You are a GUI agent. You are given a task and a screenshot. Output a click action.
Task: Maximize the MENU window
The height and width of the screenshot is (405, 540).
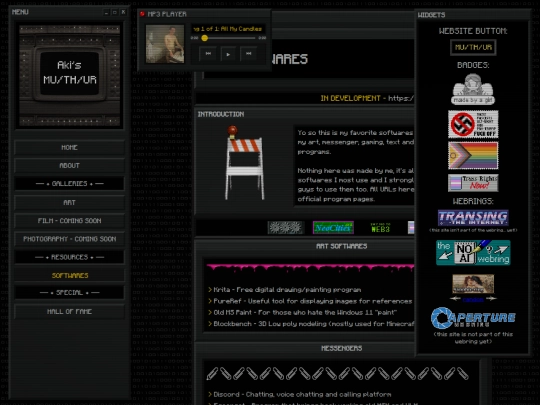click(x=115, y=12)
